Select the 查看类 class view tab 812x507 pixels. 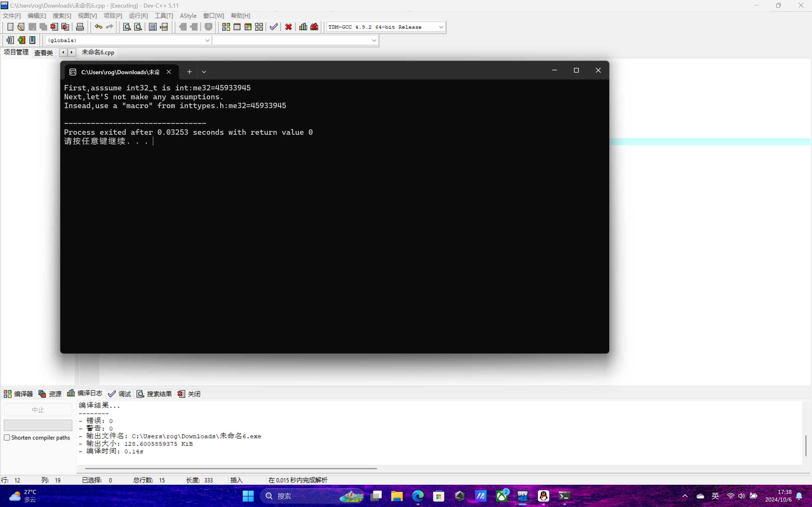click(43, 53)
